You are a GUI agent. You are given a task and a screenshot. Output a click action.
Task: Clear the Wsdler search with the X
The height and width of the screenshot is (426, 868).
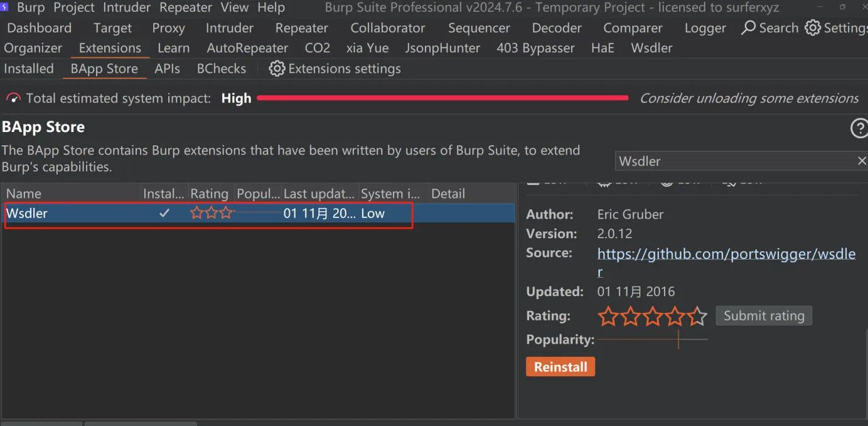(862, 161)
